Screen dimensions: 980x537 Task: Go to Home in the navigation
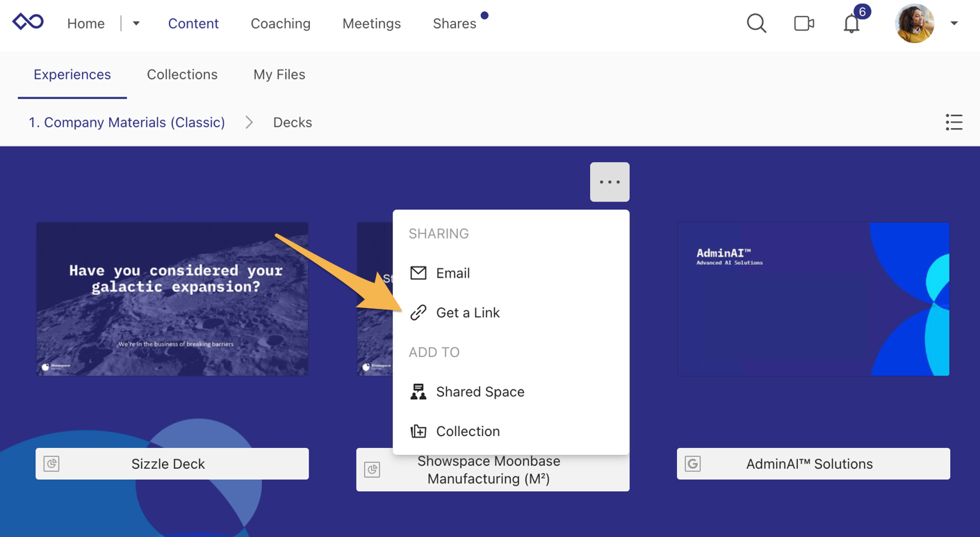pos(86,24)
